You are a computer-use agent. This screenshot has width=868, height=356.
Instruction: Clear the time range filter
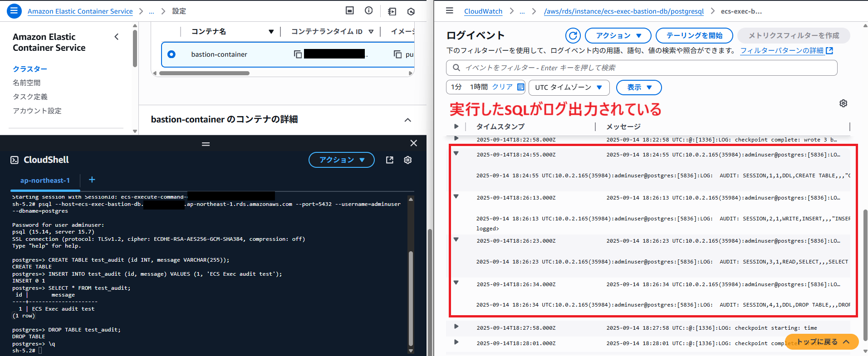click(502, 87)
